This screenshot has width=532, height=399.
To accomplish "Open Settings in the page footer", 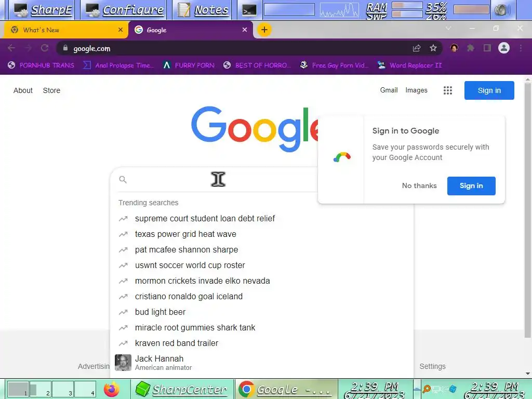I will pyautogui.click(x=432, y=366).
